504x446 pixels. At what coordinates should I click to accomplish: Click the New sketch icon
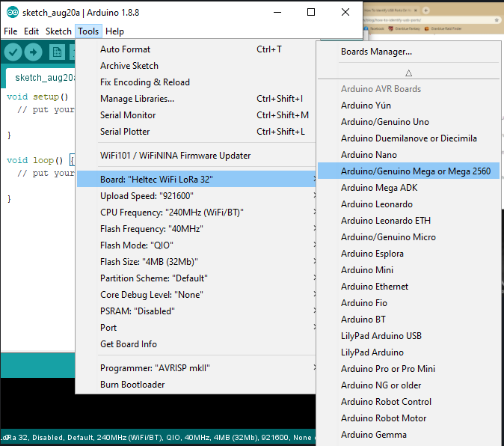tap(56, 52)
